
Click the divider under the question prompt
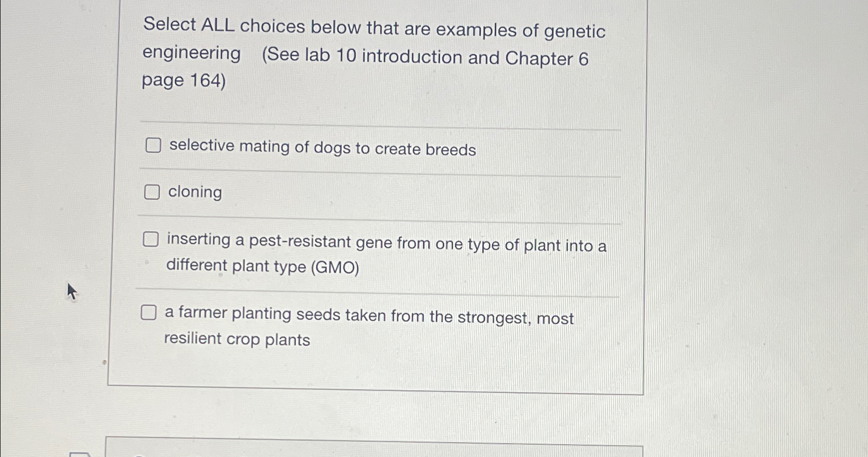[378, 122]
